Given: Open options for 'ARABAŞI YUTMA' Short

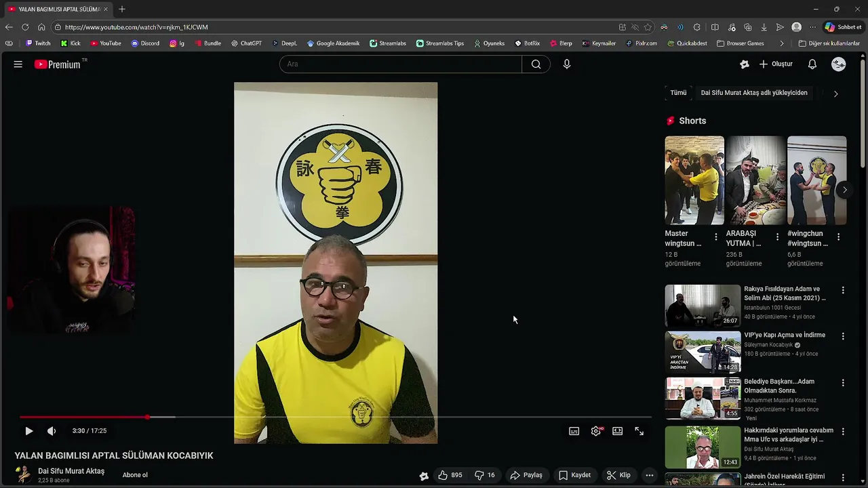Looking at the screenshot, I should coord(777,237).
